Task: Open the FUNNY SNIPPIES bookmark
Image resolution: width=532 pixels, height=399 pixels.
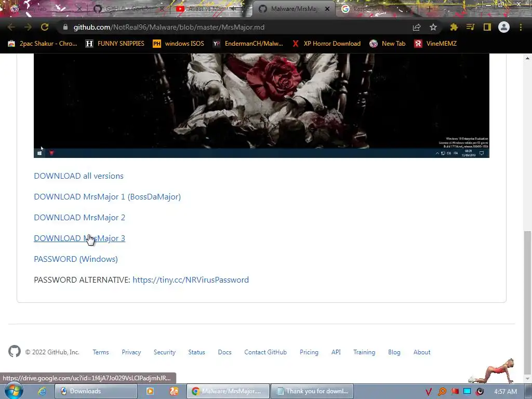Action: click(x=115, y=44)
